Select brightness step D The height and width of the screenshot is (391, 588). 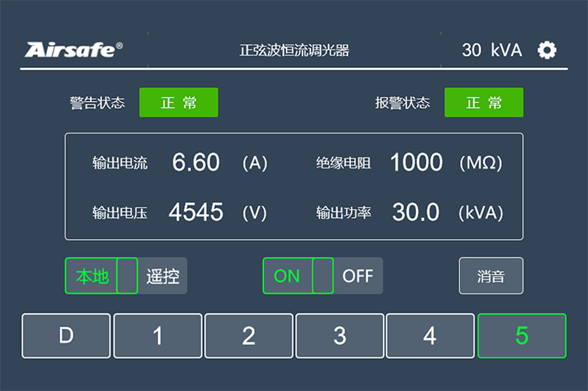(65, 336)
